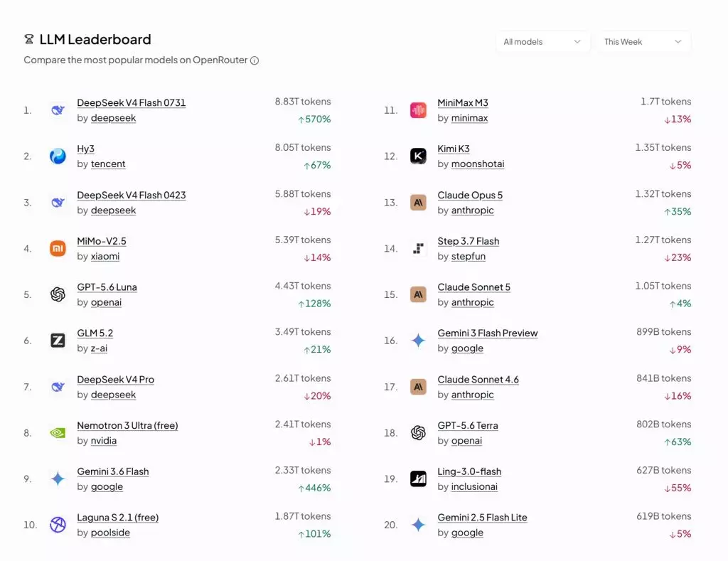This screenshot has width=728, height=561.
Task: Visit the moonshotai provider link
Action: [x=478, y=164]
